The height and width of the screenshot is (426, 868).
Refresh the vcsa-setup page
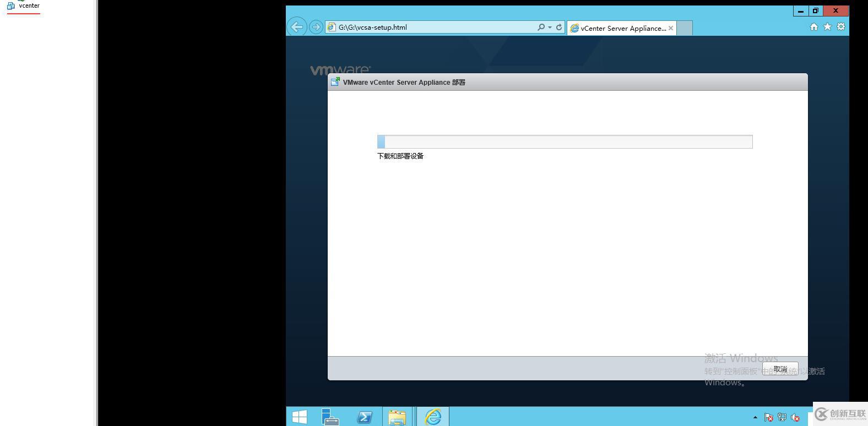click(558, 27)
